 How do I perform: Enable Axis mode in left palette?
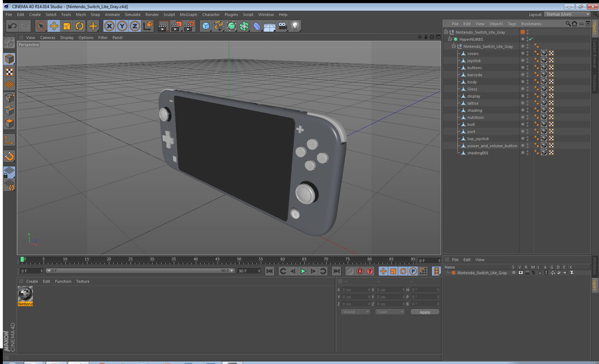click(x=9, y=140)
